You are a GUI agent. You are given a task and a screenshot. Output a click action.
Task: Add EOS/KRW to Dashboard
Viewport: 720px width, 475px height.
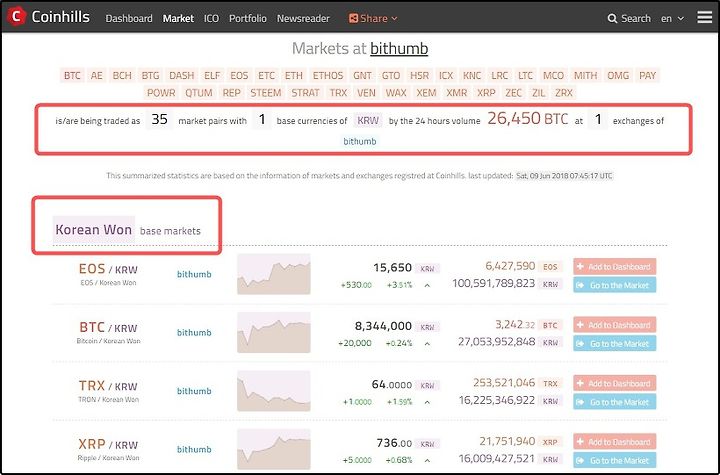tap(614, 266)
